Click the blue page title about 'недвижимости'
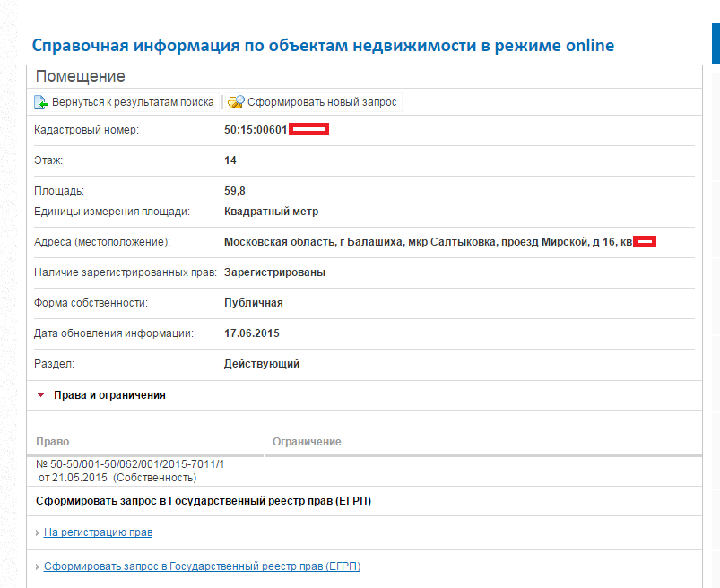720x588 pixels. click(x=323, y=46)
